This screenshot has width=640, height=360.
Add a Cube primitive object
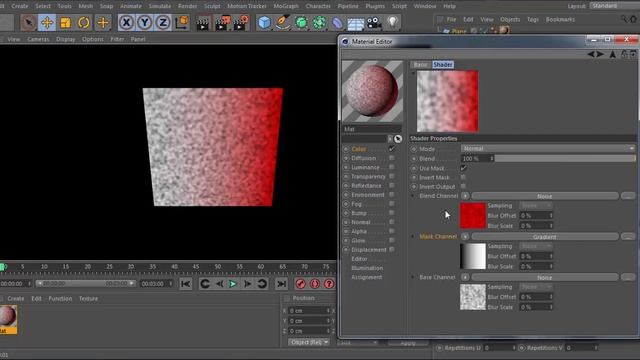[x=264, y=22]
